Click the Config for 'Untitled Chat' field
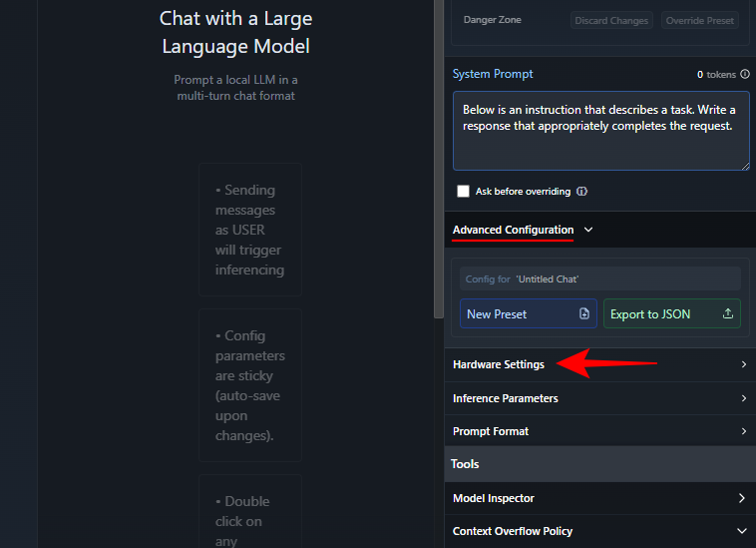 [x=599, y=278]
